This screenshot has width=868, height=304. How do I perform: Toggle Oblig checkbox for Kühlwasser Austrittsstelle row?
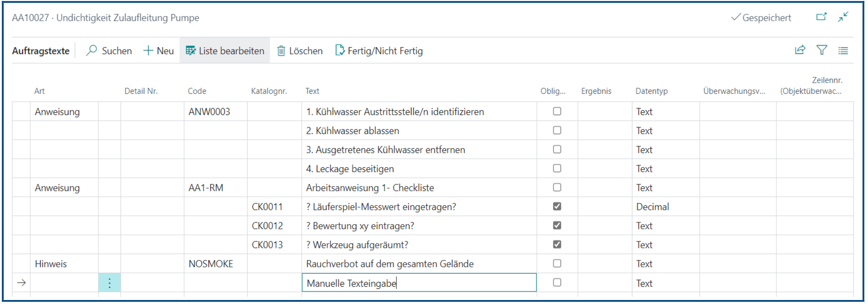pyautogui.click(x=557, y=112)
